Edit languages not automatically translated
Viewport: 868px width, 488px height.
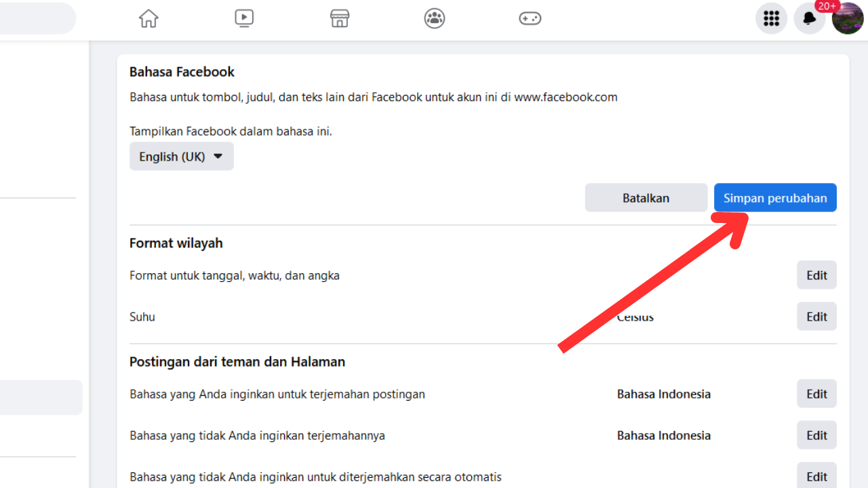pos(816,476)
